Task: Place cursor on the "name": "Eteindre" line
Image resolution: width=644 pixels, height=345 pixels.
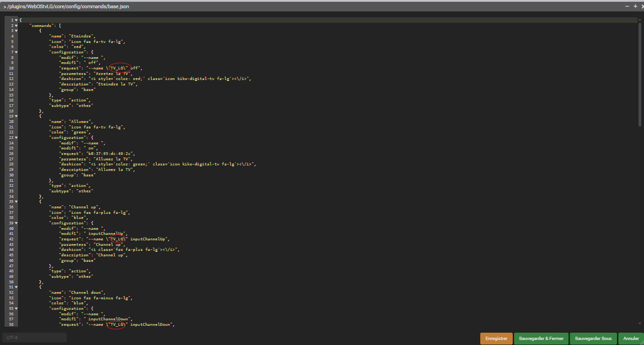Action: [72, 36]
